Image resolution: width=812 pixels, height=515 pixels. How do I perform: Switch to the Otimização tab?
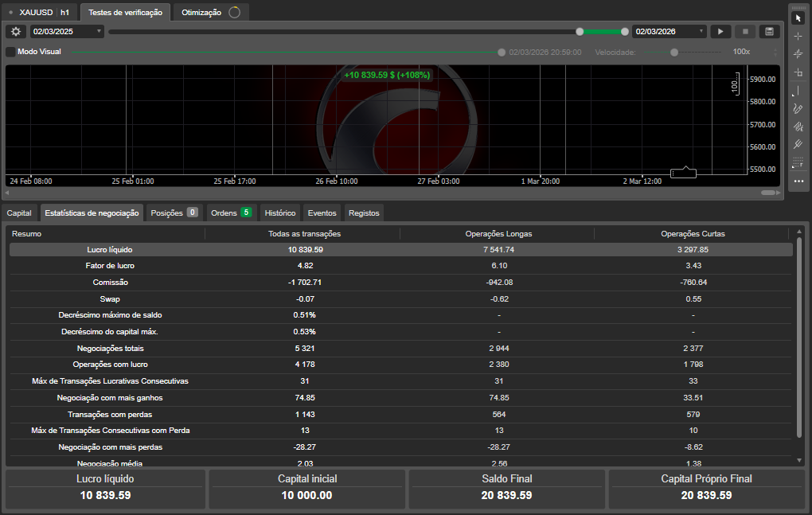pos(201,12)
